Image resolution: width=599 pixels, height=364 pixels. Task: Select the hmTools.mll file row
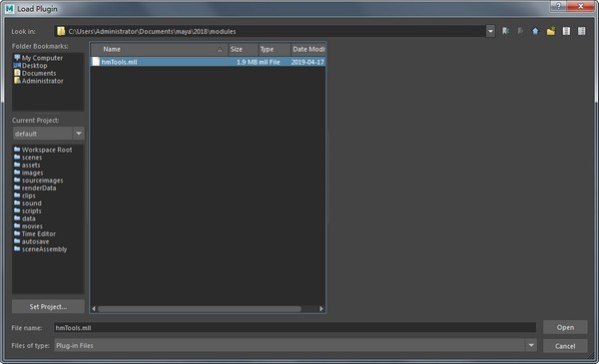click(209, 62)
